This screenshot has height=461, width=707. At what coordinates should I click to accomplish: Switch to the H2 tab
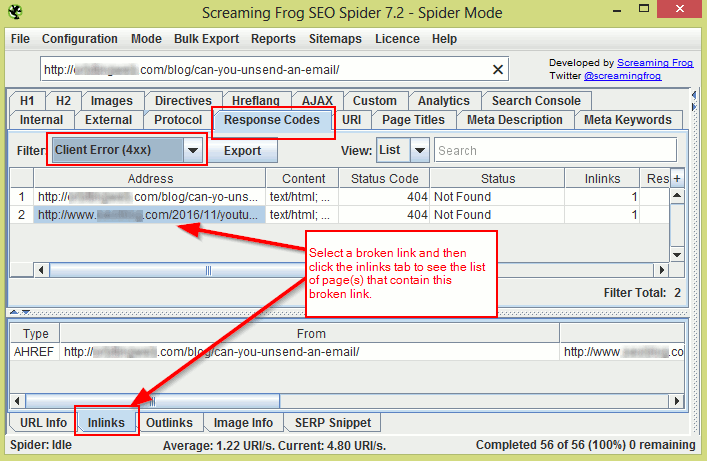click(63, 101)
